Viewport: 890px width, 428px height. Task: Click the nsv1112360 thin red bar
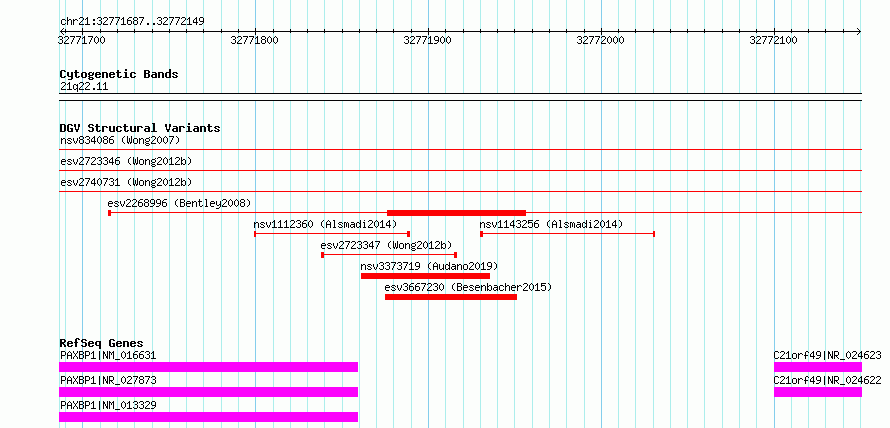(x=332, y=234)
